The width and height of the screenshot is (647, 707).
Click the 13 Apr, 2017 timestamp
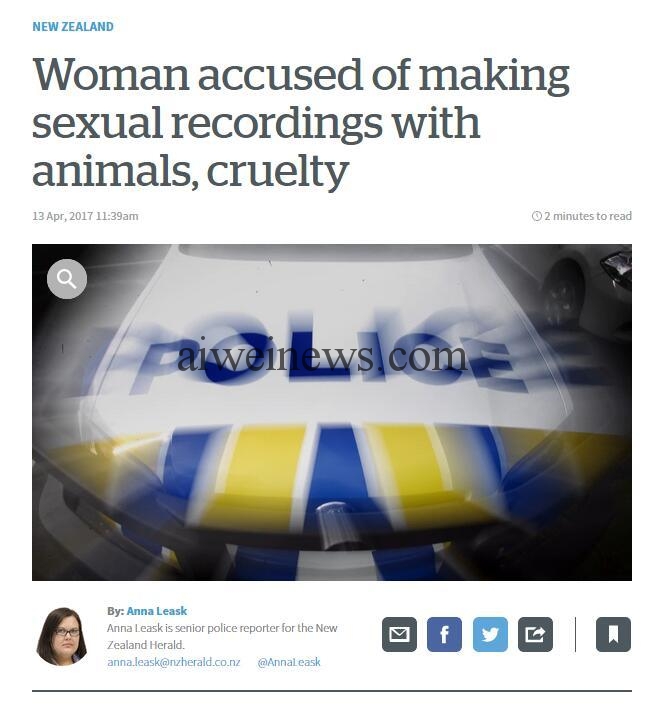tap(85, 216)
